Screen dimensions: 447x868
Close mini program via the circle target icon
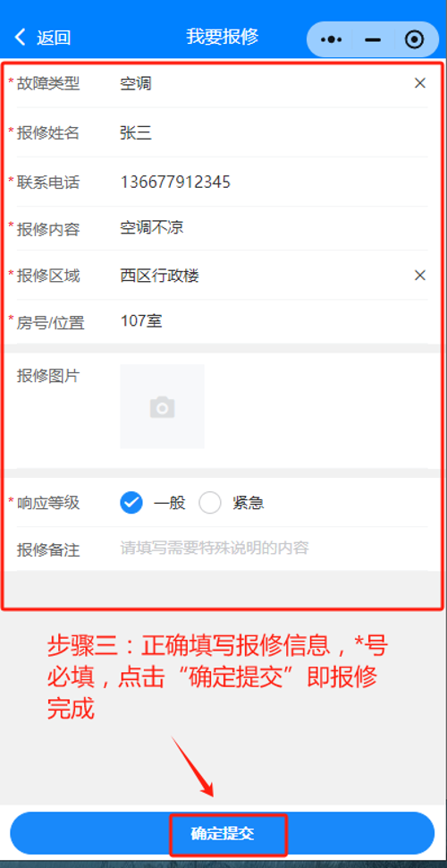coord(414,39)
